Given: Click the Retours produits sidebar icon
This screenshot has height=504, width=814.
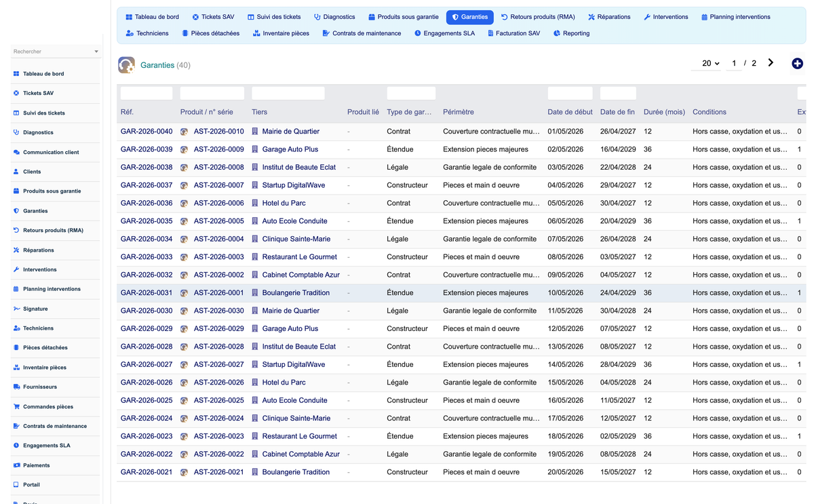Looking at the screenshot, I should click(16, 231).
